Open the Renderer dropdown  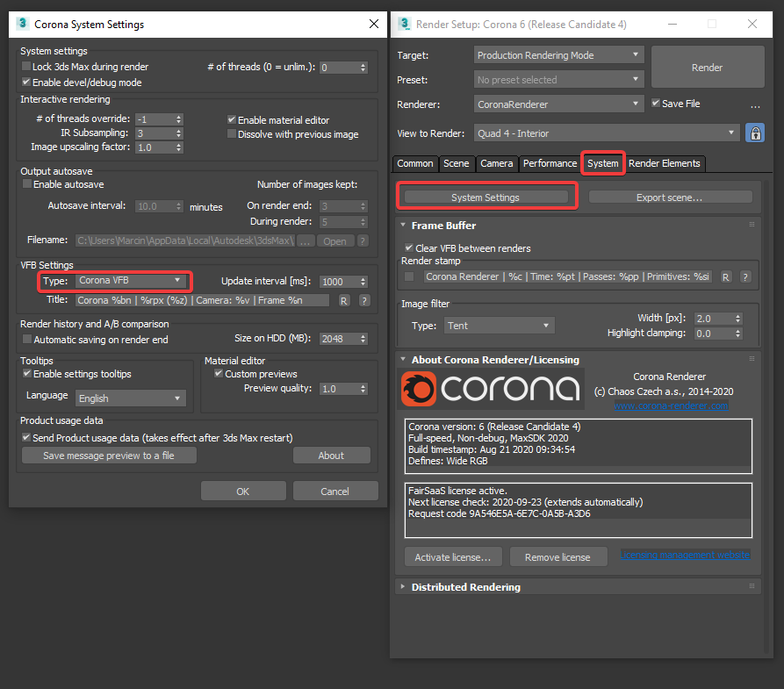click(x=558, y=104)
